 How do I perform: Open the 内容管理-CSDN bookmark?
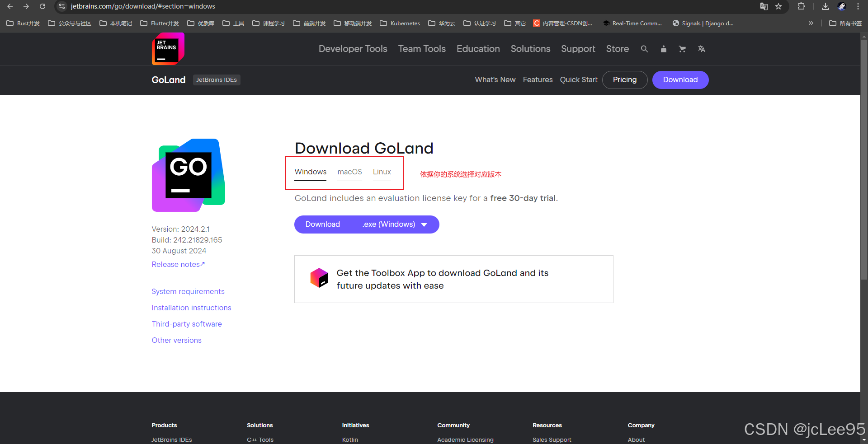pos(563,23)
